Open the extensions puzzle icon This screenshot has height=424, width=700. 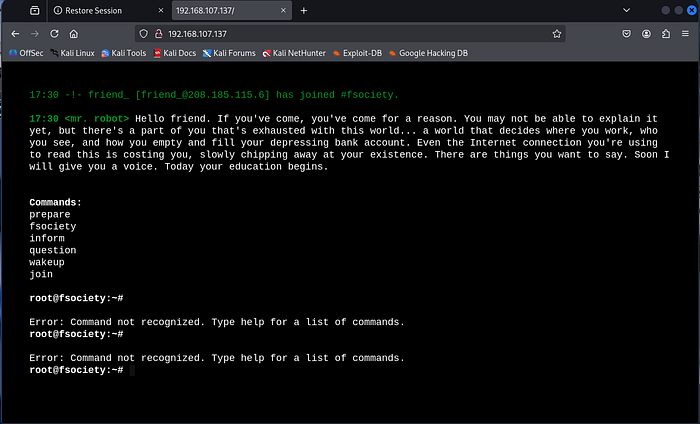[x=666, y=34]
